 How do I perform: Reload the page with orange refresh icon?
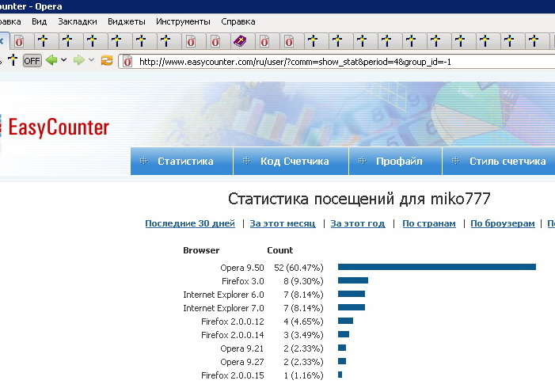[x=107, y=61]
